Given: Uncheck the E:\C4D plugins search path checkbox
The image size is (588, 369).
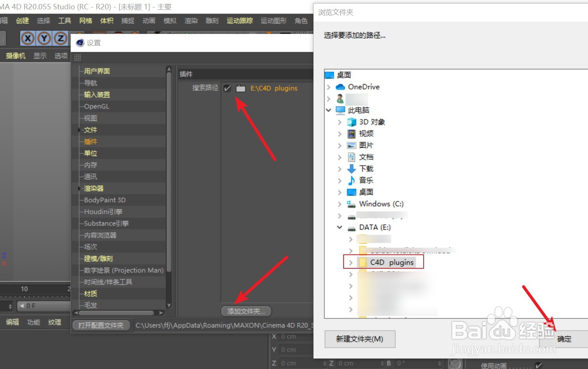Looking at the screenshot, I should [x=227, y=89].
